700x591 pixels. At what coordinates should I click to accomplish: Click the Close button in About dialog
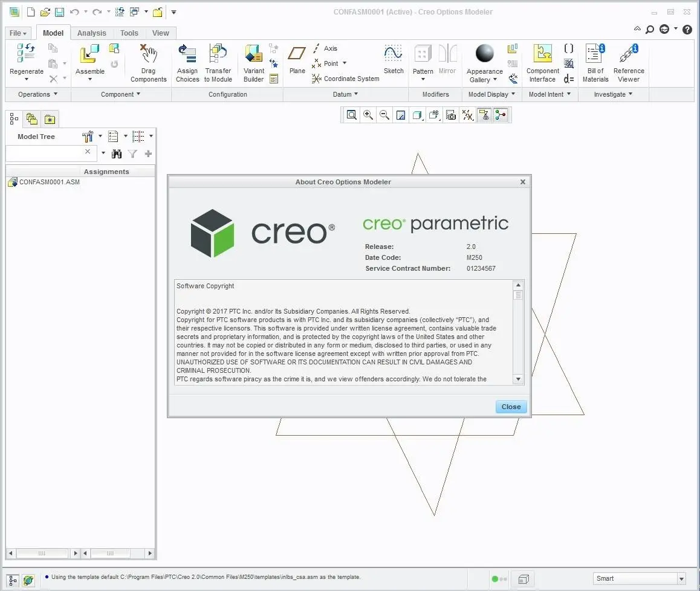[511, 407]
